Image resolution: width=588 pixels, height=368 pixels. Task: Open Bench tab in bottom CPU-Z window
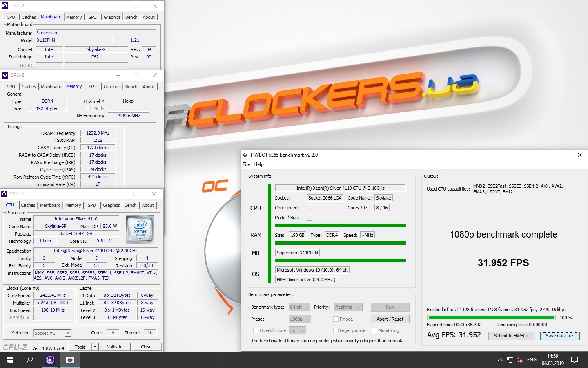[x=131, y=205]
